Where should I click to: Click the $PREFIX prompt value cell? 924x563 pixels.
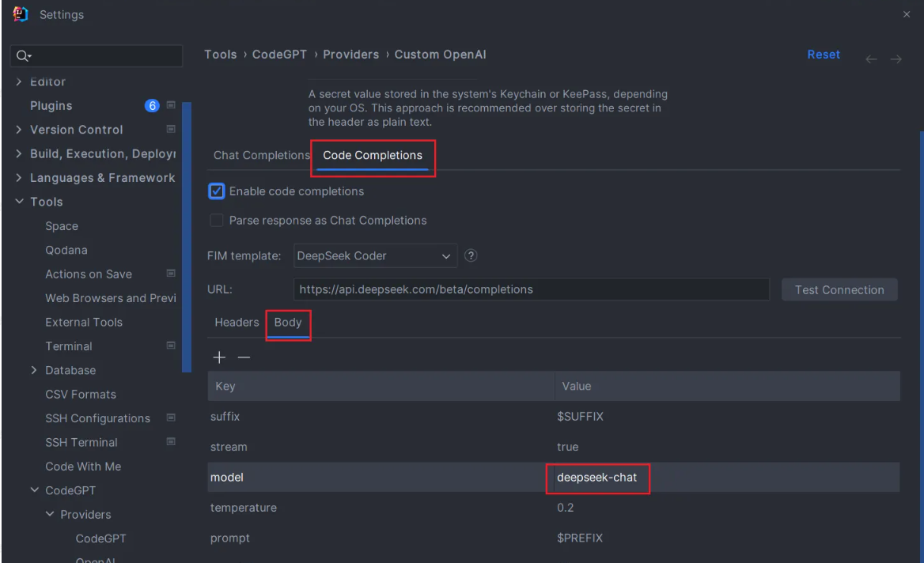[727, 538]
